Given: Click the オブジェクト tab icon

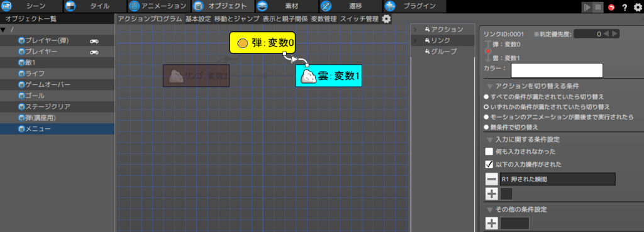Looking at the screenshot, I should pos(198,6).
